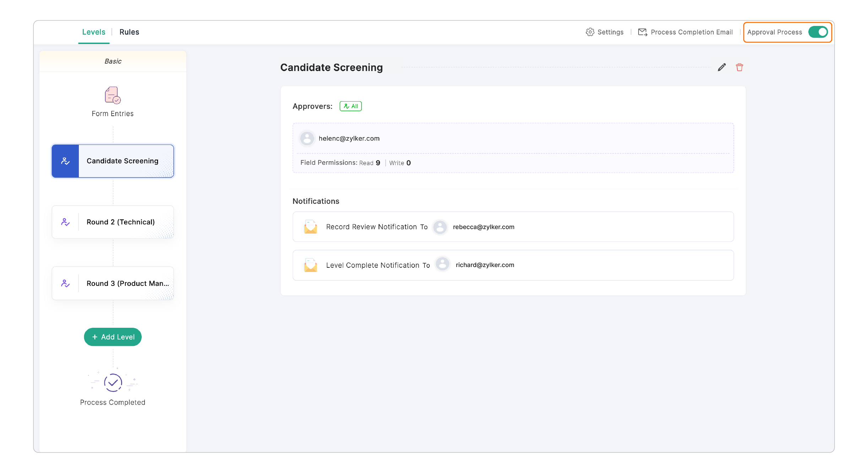The height and width of the screenshot is (473, 868).
Task: Disable the Approval Process toggle
Action: 818,32
